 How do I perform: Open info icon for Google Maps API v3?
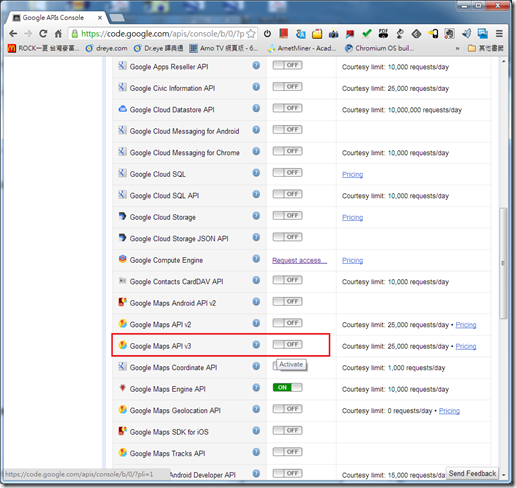point(256,345)
